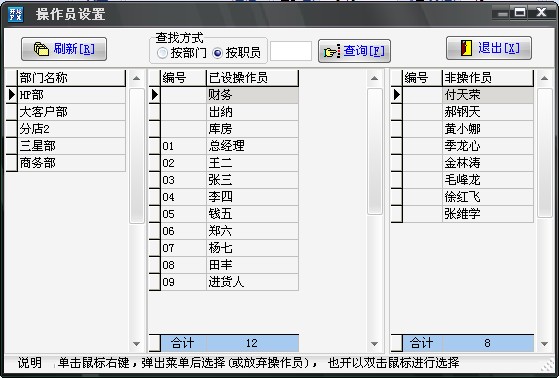
Task: Select operator 杨七 row
Action: pos(230,248)
